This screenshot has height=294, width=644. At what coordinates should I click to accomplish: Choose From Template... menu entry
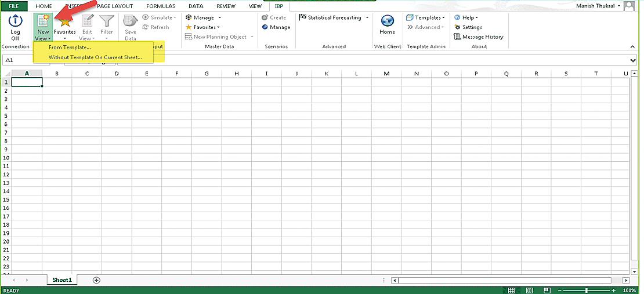pos(70,47)
